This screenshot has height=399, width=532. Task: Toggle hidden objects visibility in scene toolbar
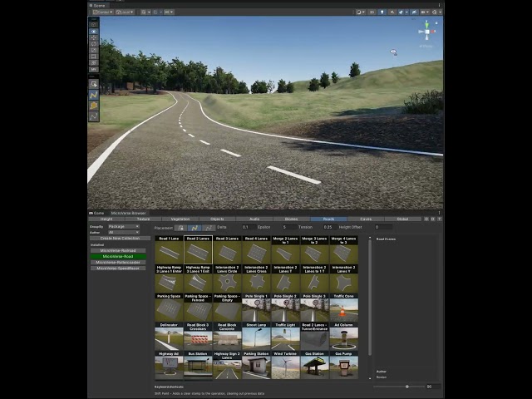(x=414, y=12)
